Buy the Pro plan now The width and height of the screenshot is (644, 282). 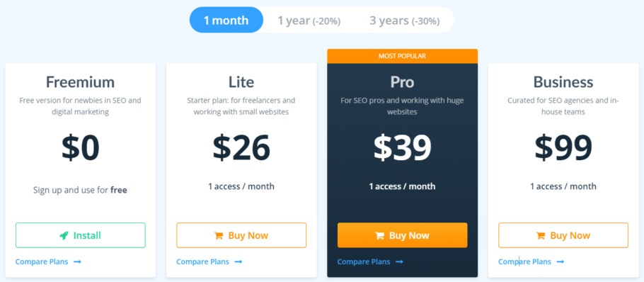403,235
